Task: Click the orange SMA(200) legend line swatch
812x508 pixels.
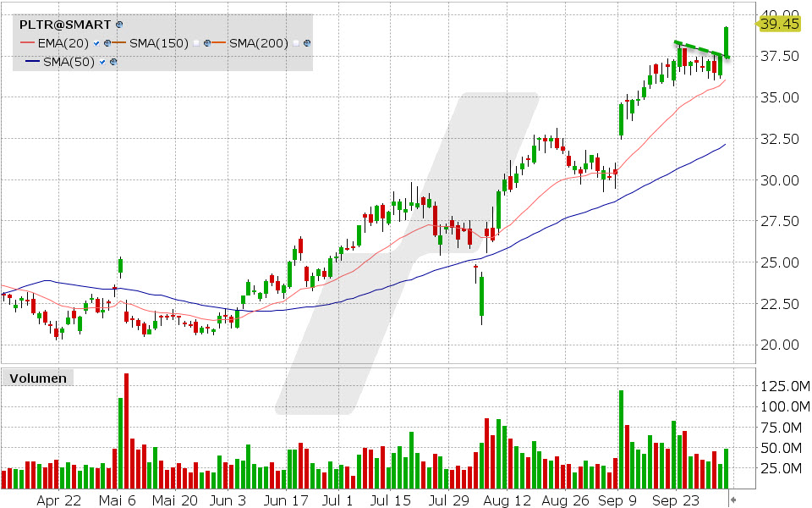Action: [219, 43]
